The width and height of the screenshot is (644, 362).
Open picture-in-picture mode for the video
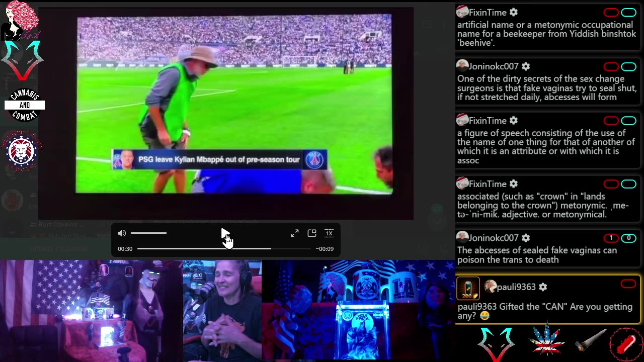pyautogui.click(x=312, y=233)
